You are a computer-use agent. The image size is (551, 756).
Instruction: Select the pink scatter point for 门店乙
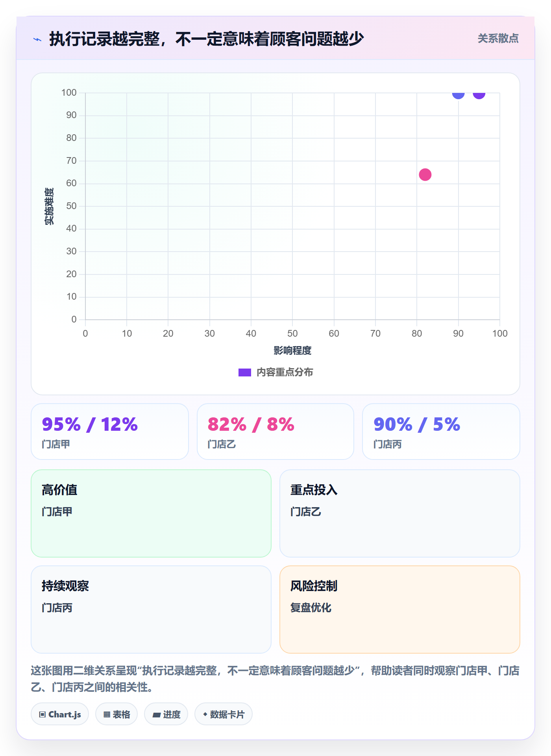(x=425, y=174)
